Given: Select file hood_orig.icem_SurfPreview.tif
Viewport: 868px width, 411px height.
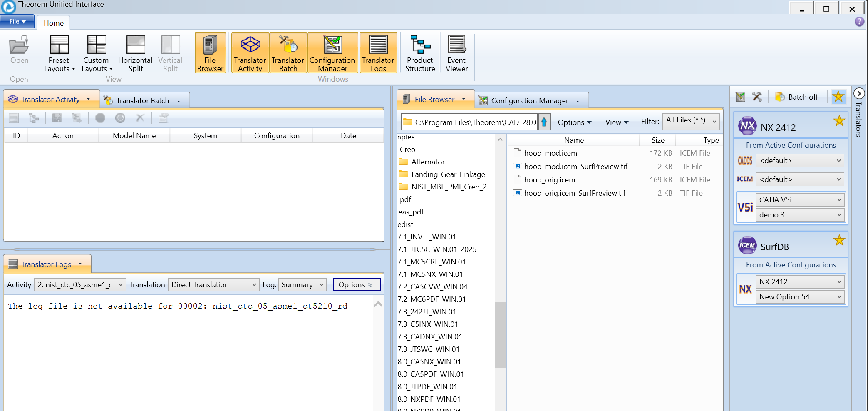Looking at the screenshot, I should coord(575,193).
